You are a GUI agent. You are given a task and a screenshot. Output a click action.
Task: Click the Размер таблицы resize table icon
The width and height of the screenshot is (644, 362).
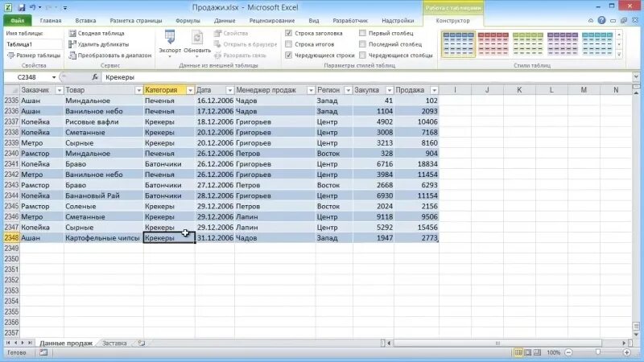pos(11,55)
